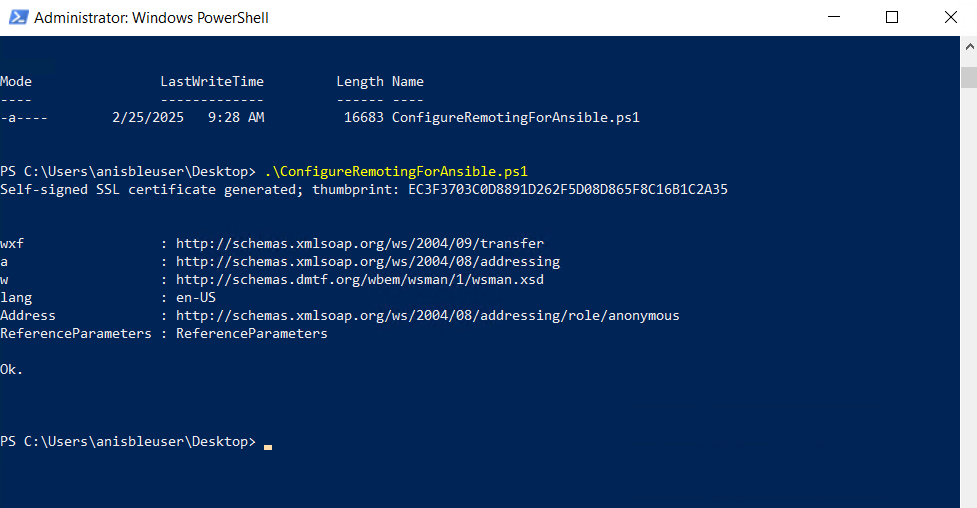Click the blinking cursor at the prompt

tap(267, 446)
